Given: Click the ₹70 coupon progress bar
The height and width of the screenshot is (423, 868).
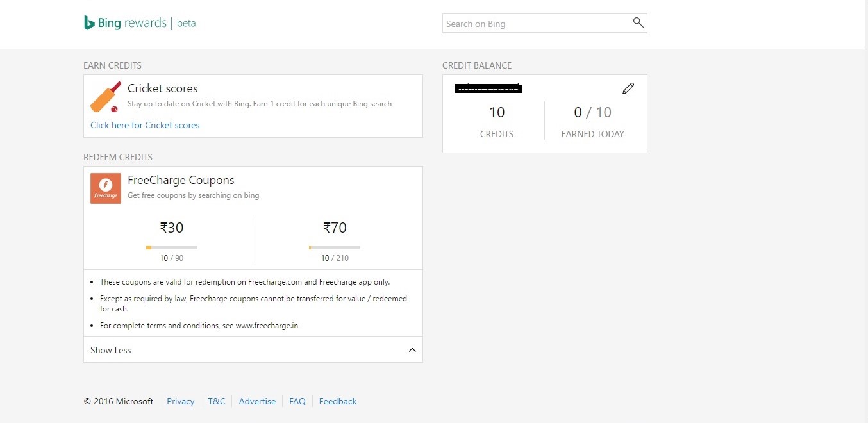Looking at the screenshot, I should click(x=335, y=247).
